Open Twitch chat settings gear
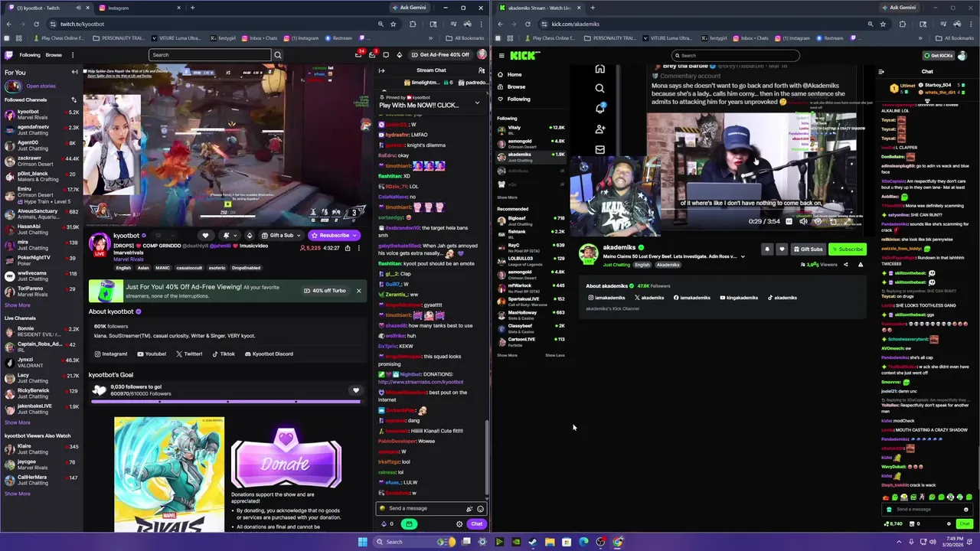Viewport: 980px width, 551px height. [459, 524]
